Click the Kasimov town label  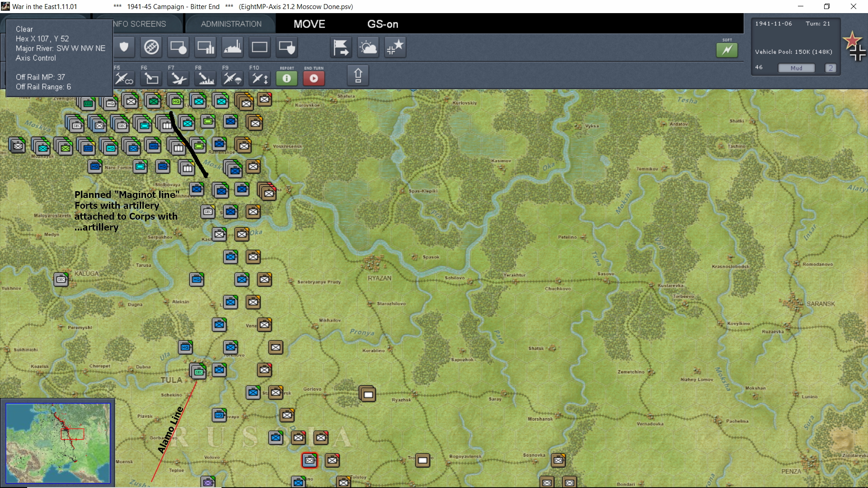pos(501,161)
